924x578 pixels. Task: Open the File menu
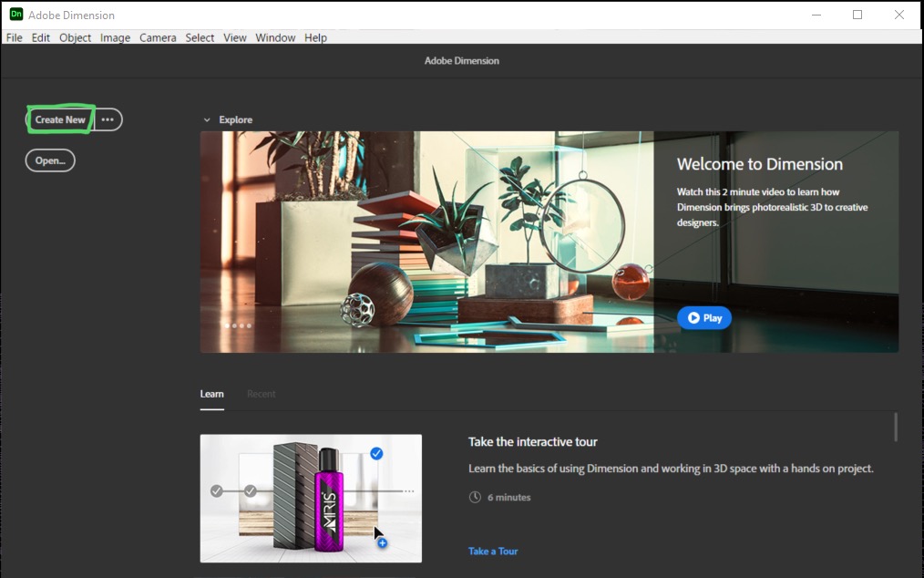click(15, 37)
